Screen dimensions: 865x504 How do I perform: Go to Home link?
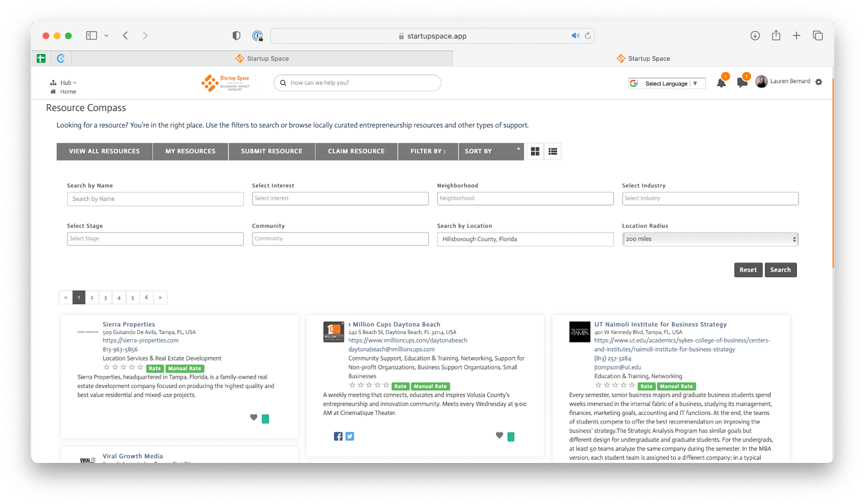click(x=68, y=92)
